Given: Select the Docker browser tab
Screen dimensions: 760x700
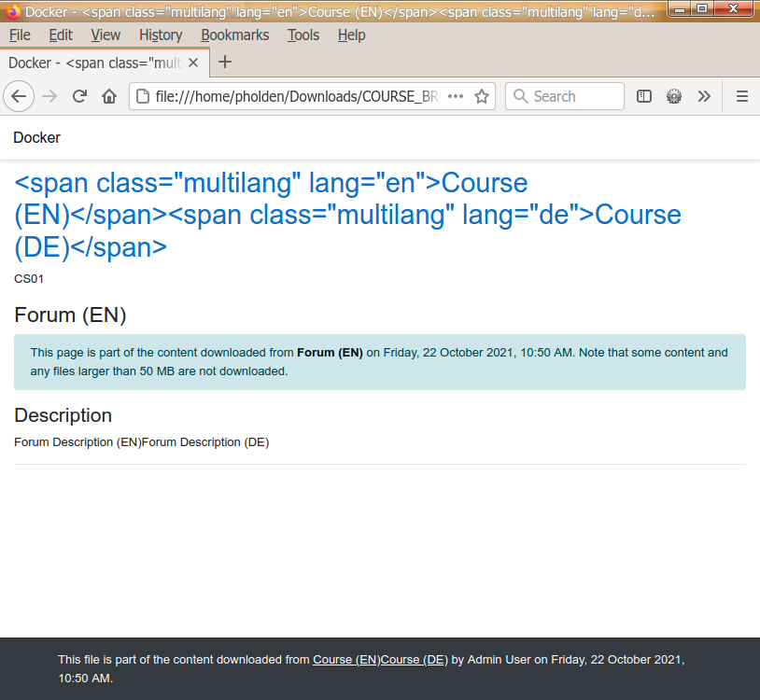Looking at the screenshot, I should click(105, 63).
